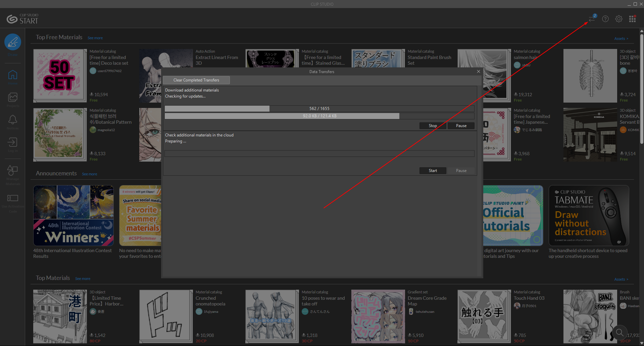
Task: Open the Notices bell icon
Action: [x=13, y=120]
